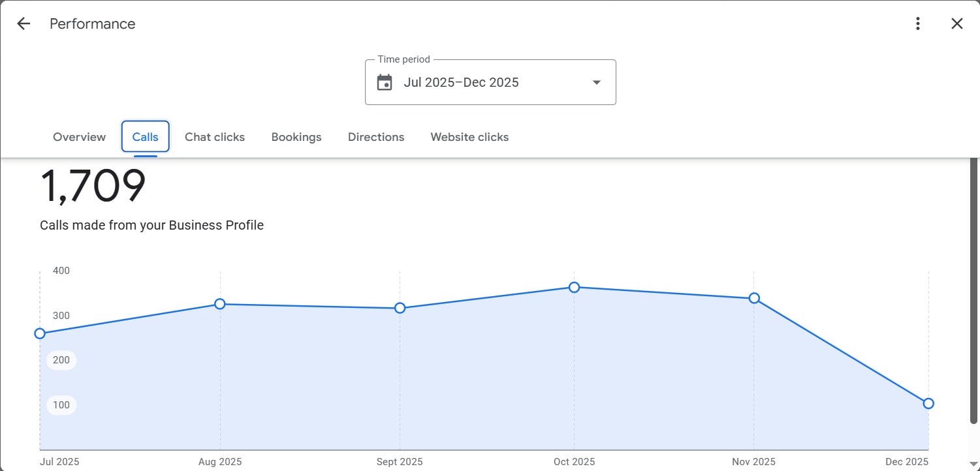Close the Performance panel with X

click(956, 24)
